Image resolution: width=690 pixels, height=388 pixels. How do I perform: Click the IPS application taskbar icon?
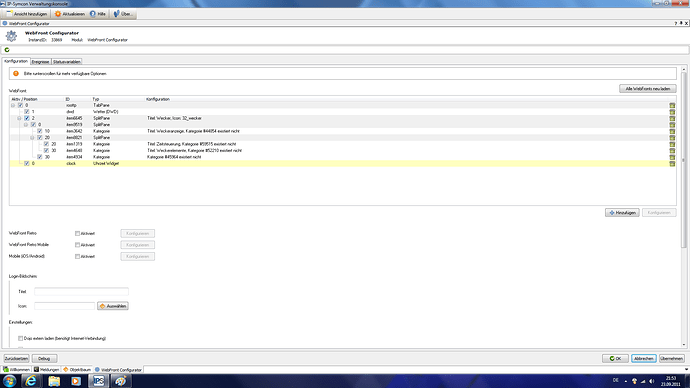(x=99, y=381)
